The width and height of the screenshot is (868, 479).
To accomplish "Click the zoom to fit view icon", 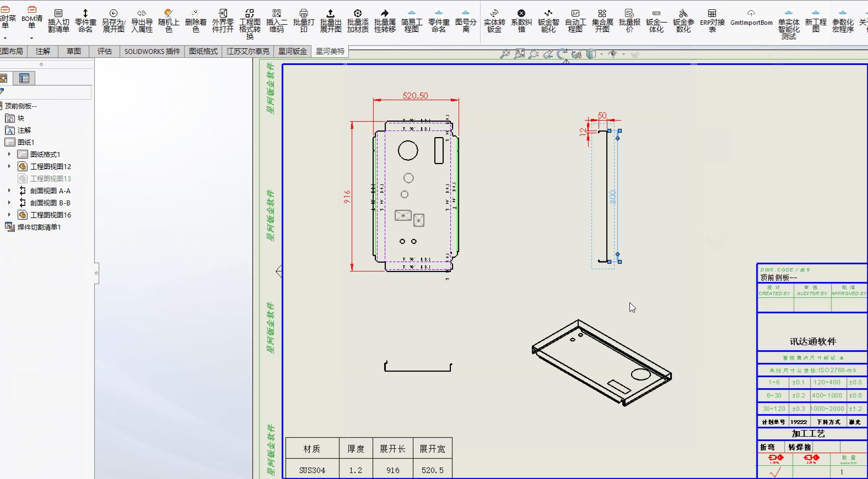I will click(x=520, y=54).
